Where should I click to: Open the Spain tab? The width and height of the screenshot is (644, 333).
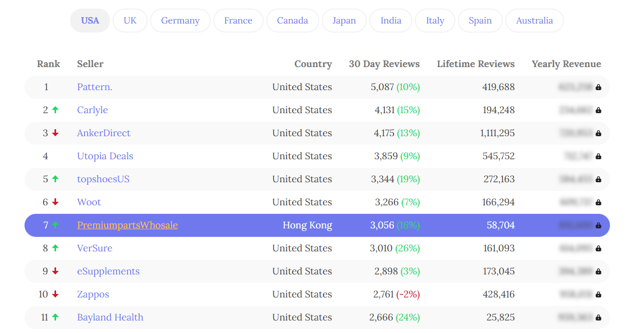[x=480, y=21]
